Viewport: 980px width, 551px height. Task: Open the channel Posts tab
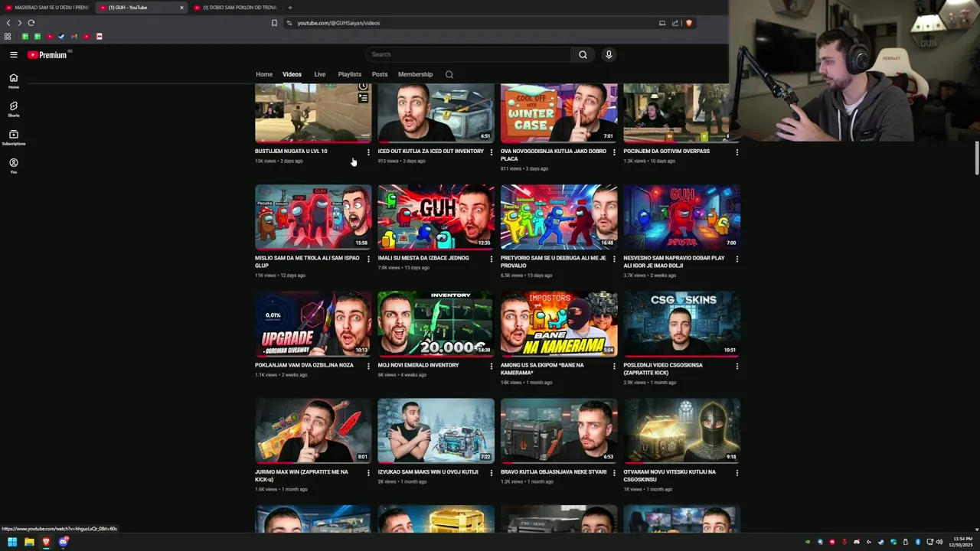click(x=380, y=74)
